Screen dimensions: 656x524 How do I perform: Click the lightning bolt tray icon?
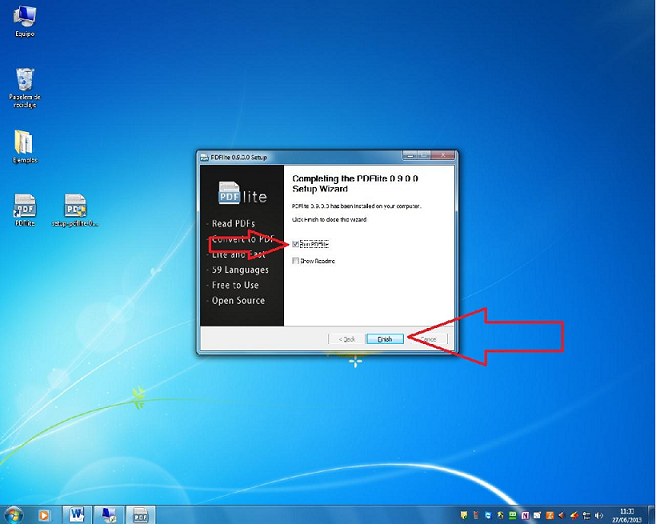[574, 515]
